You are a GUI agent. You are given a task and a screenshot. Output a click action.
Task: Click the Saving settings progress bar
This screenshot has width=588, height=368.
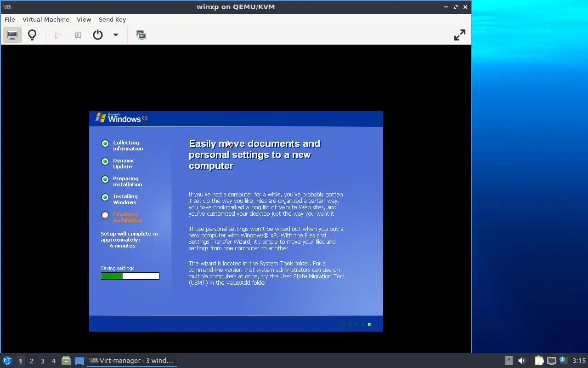130,276
